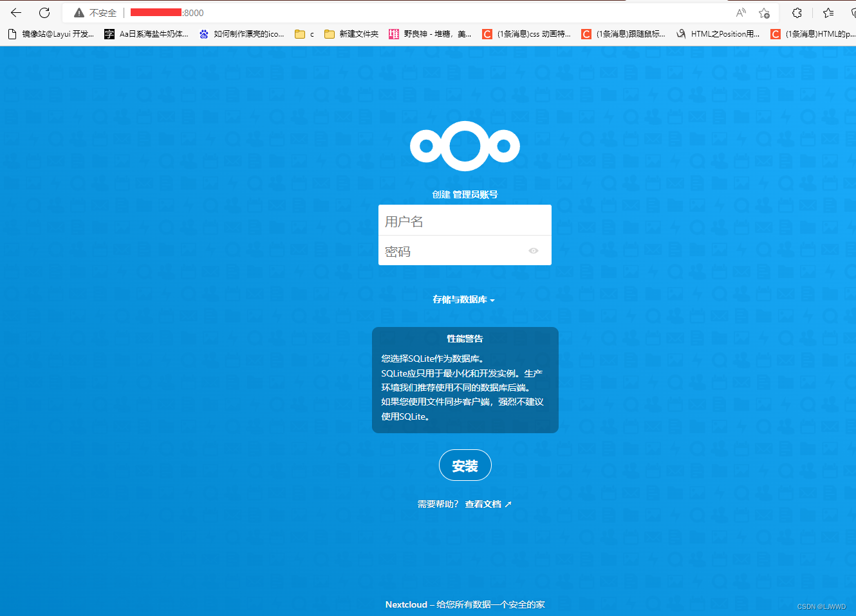Image resolution: width=856 pixels, height=616 pixels.
Task: Open bookmark Aa日系海盐牛奶体
Action: [x=147, y=34]
